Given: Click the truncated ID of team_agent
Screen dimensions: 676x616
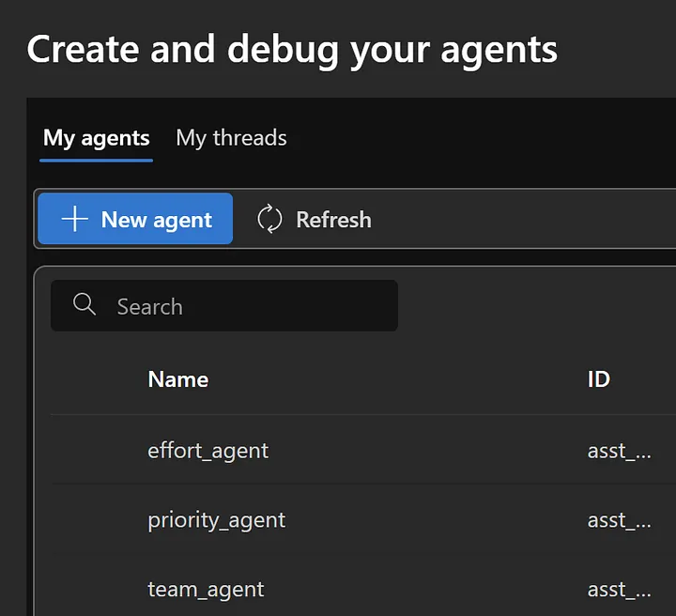Looking at the screenshot, I should pos(619,590).
